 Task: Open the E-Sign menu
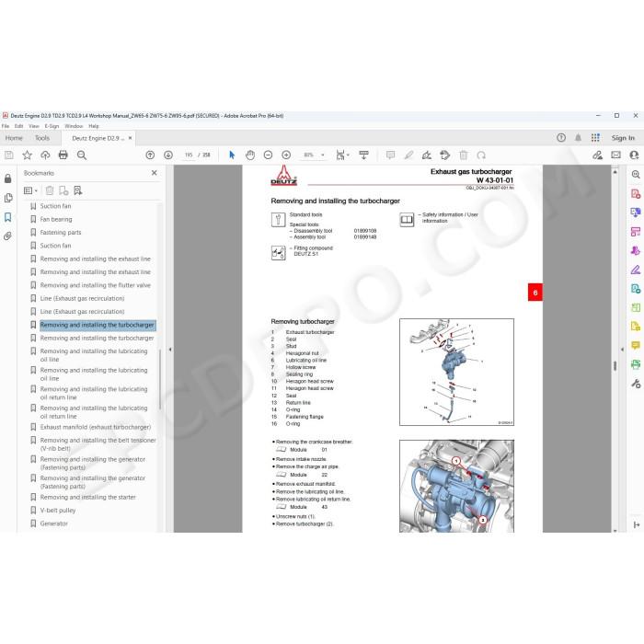(x=52, y=126)
